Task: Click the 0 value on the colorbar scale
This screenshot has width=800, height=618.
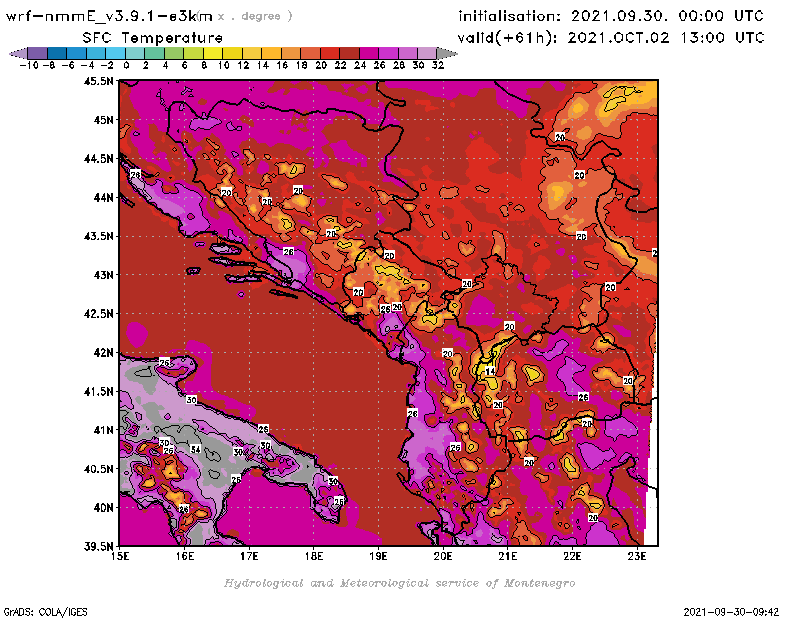Action: coord(126,65)
